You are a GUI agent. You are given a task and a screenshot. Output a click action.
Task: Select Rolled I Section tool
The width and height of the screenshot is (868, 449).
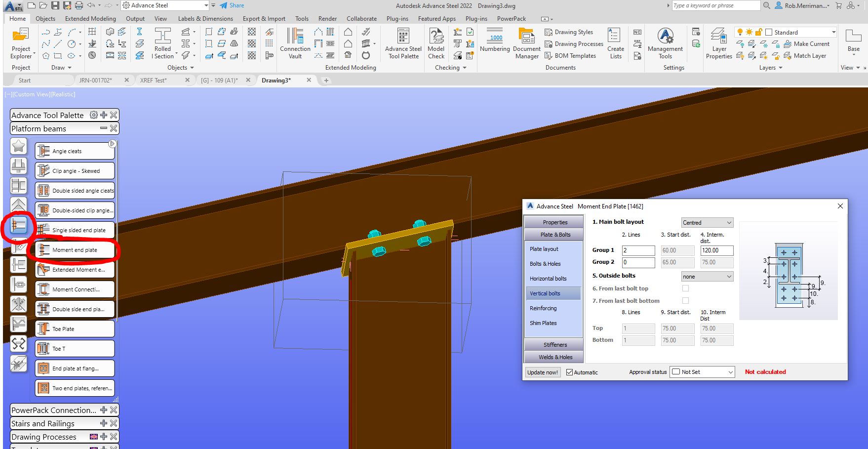click(162, 43)
